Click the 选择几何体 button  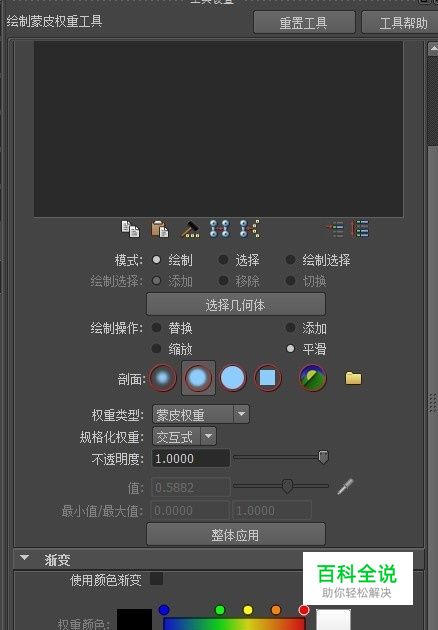click(236, 305)
